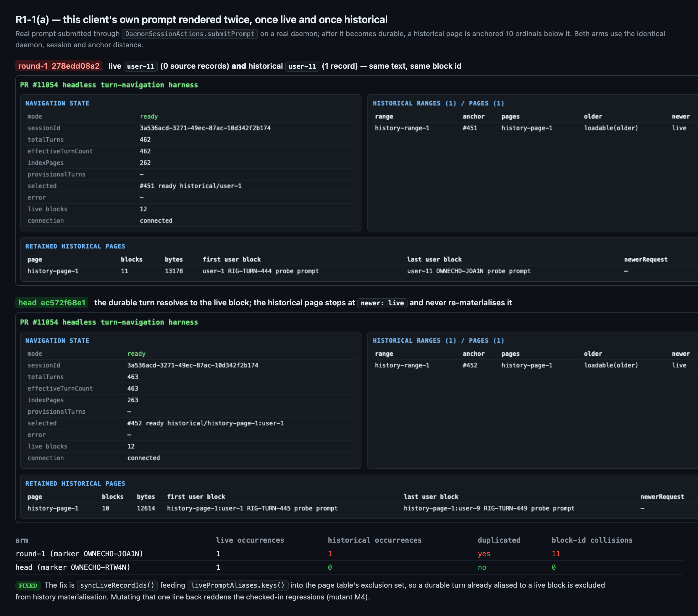Click the head marker OWNECHO-RTW4N summary row
Screen dimensions: 698x616
point(349,567)
